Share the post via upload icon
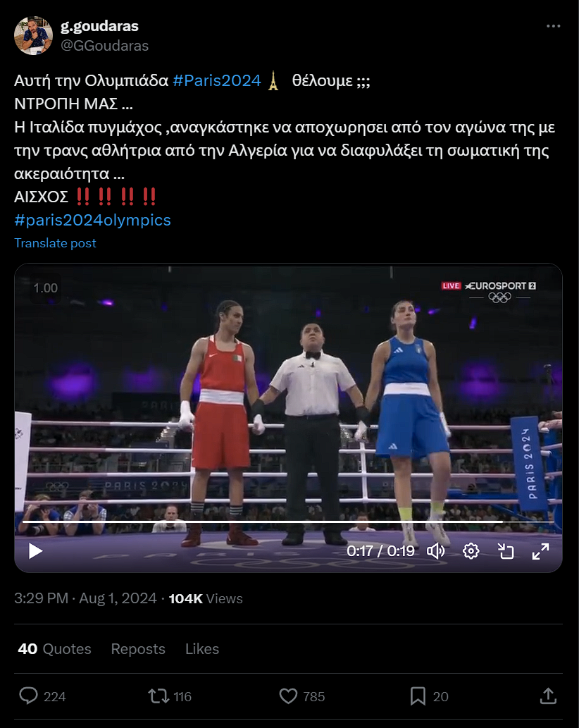The image size is (579, 728). pos(548,696)
